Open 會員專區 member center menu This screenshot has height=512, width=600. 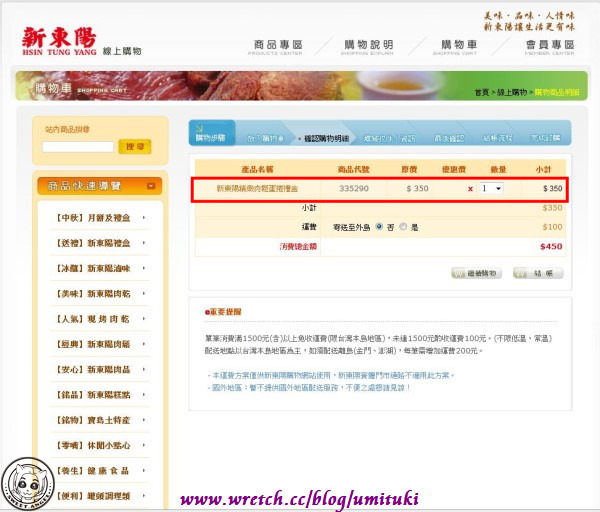(x=550, y=47)
